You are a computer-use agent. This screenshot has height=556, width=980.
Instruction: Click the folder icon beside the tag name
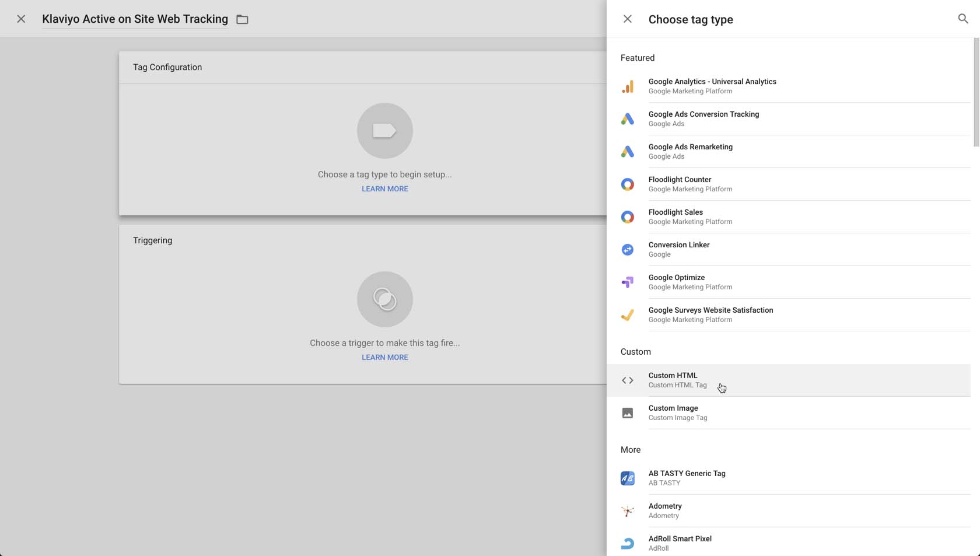coord(242,19)
